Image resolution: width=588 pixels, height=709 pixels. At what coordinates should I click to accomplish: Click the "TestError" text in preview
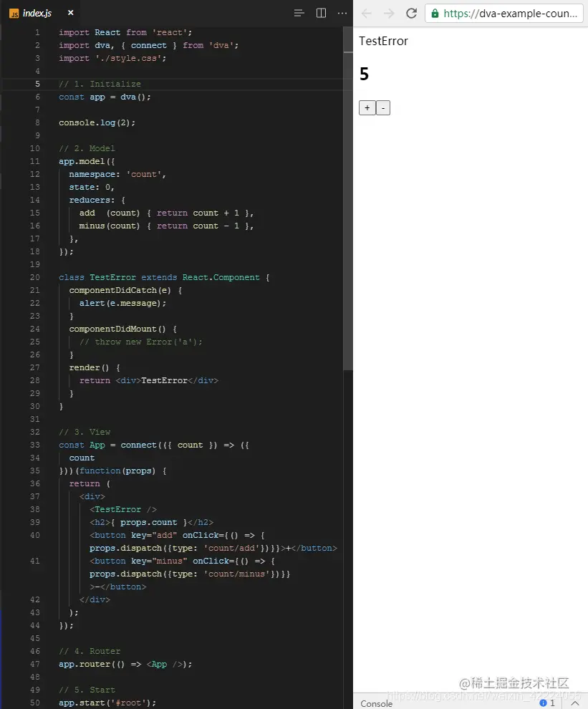(383, 41)
